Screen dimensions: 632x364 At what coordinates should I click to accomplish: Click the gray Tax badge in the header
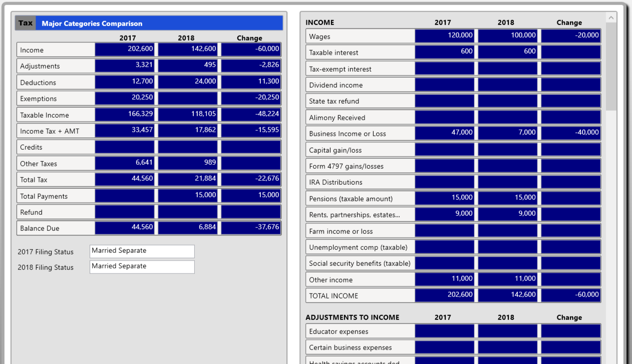[26, 23]
